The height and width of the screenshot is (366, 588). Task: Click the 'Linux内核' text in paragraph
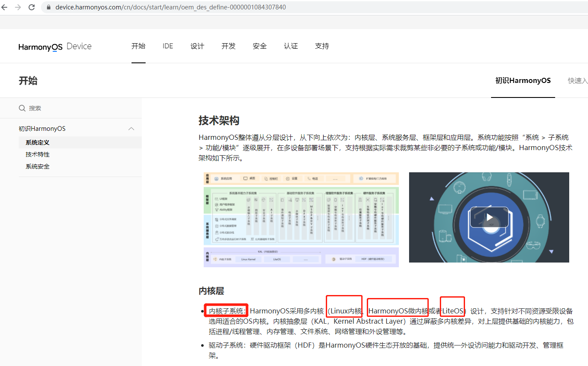(x=346, y=311)
